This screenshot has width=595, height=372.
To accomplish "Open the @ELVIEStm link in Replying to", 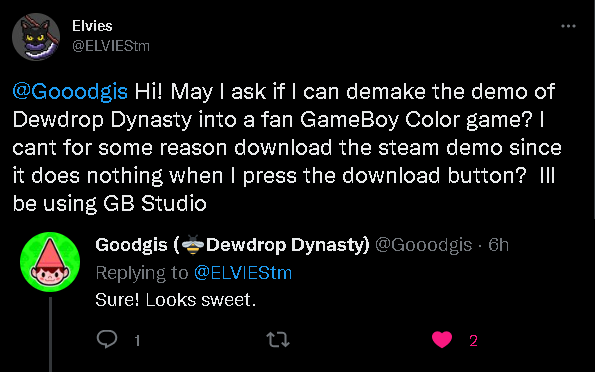I will click(243, 273).
